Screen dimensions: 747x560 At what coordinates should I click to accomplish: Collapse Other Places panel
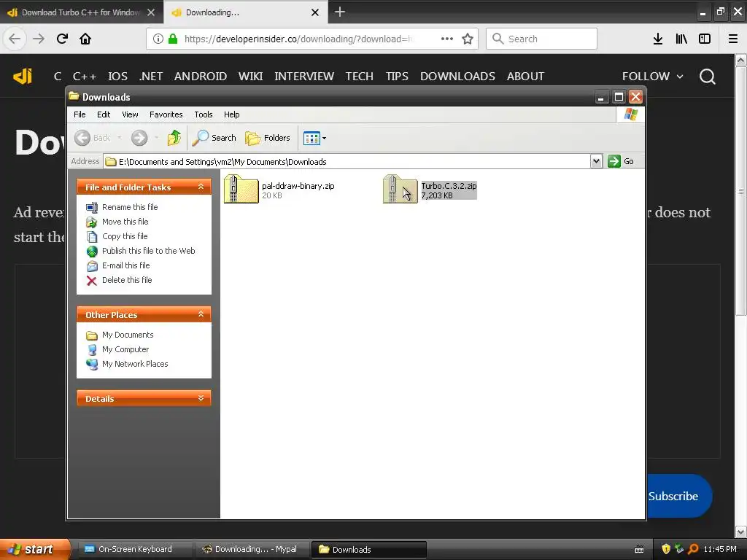(201, 314)
